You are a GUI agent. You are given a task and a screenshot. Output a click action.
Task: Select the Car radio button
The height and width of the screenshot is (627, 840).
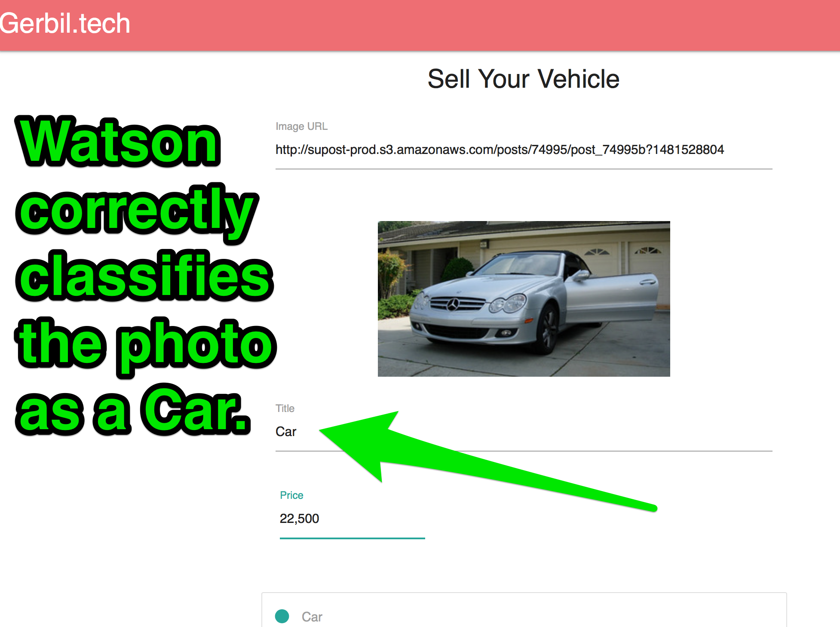click(x=282, y=616)
